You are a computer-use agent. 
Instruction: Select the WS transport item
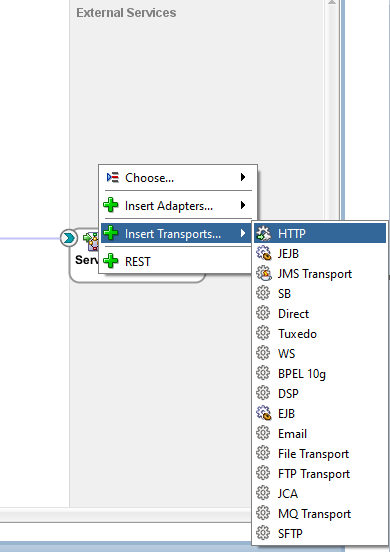(320, 353)
